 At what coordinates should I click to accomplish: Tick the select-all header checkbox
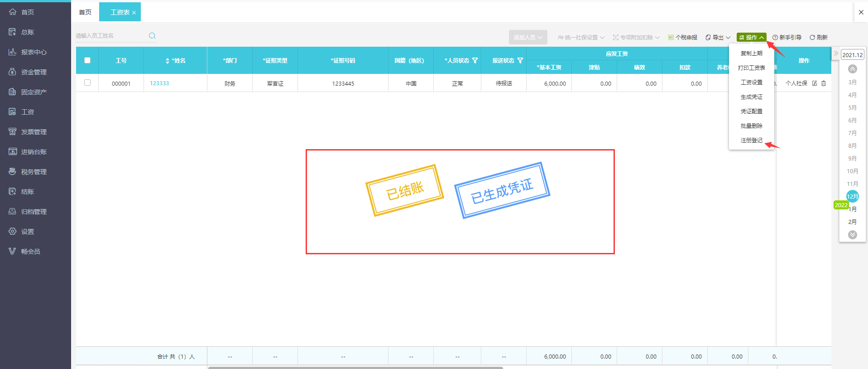87,60
